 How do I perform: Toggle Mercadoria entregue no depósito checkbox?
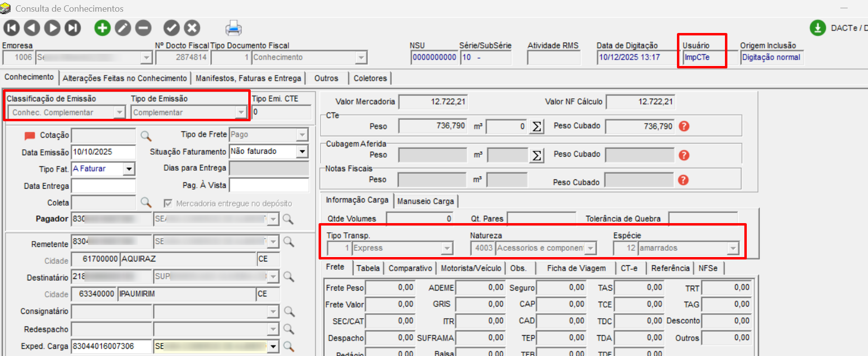pyautogui.click(x=168, y=203)
